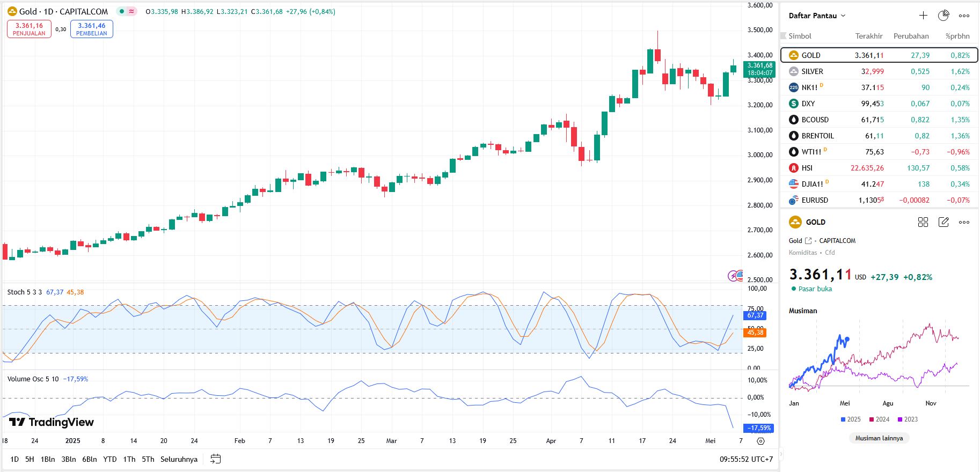980x472 pixels.
Task: Open the note editor icon for GOLD
Action: click(943, 222)
